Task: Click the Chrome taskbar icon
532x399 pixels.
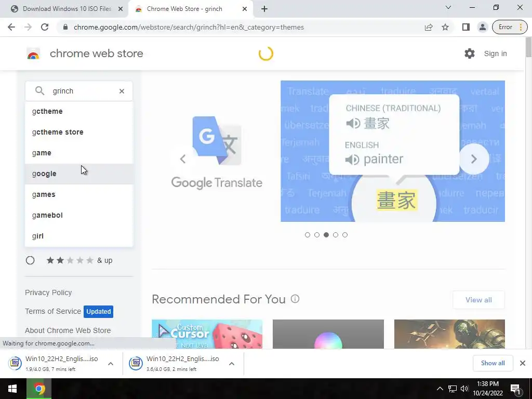Action: pos(39,389)
